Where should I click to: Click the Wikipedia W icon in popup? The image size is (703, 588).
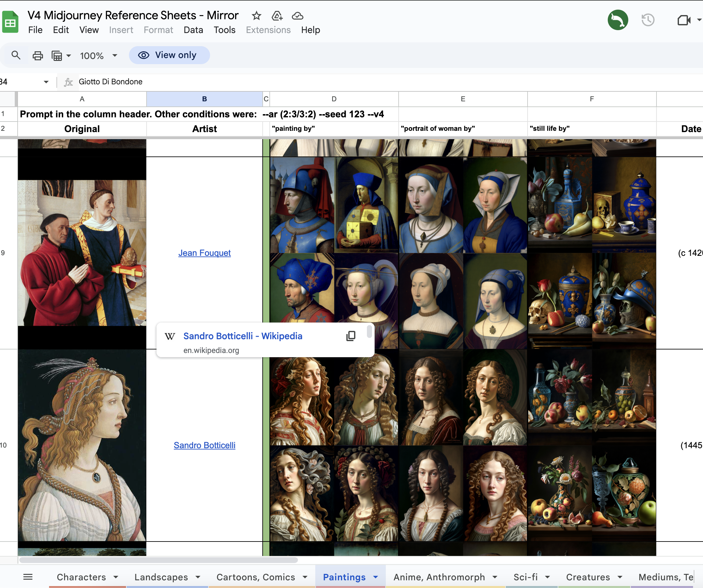coord(170,336)
